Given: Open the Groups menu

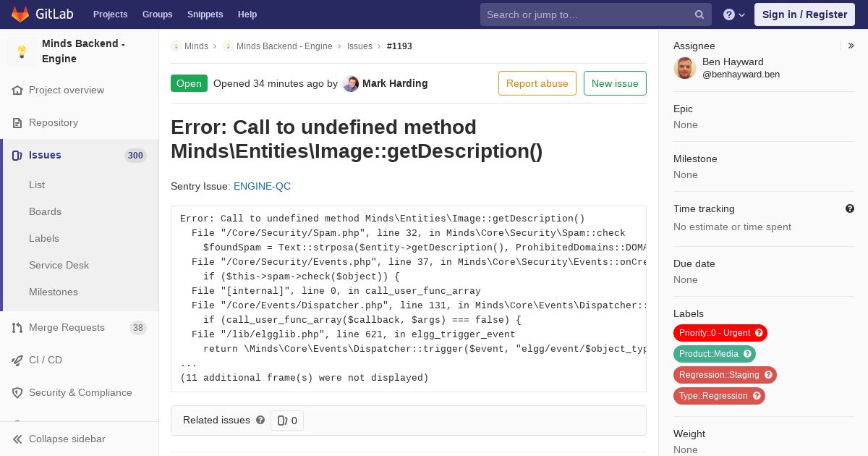Looking at the screenshot, I should pos(157,14).
